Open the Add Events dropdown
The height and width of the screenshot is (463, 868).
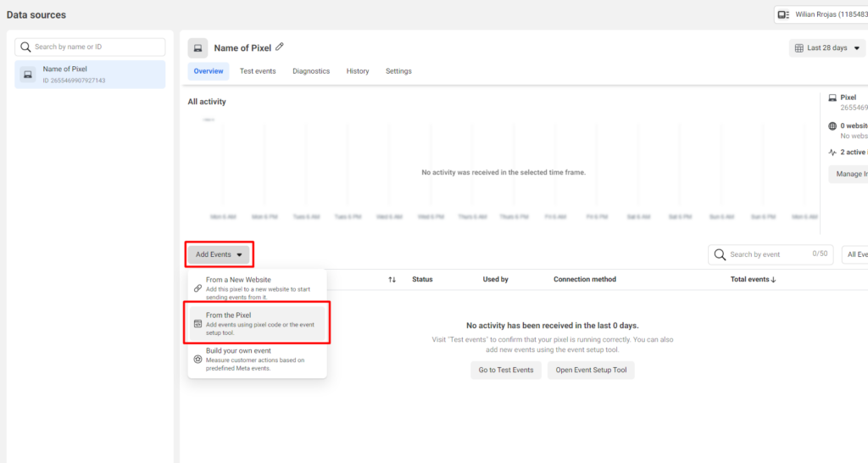(219, 254)
